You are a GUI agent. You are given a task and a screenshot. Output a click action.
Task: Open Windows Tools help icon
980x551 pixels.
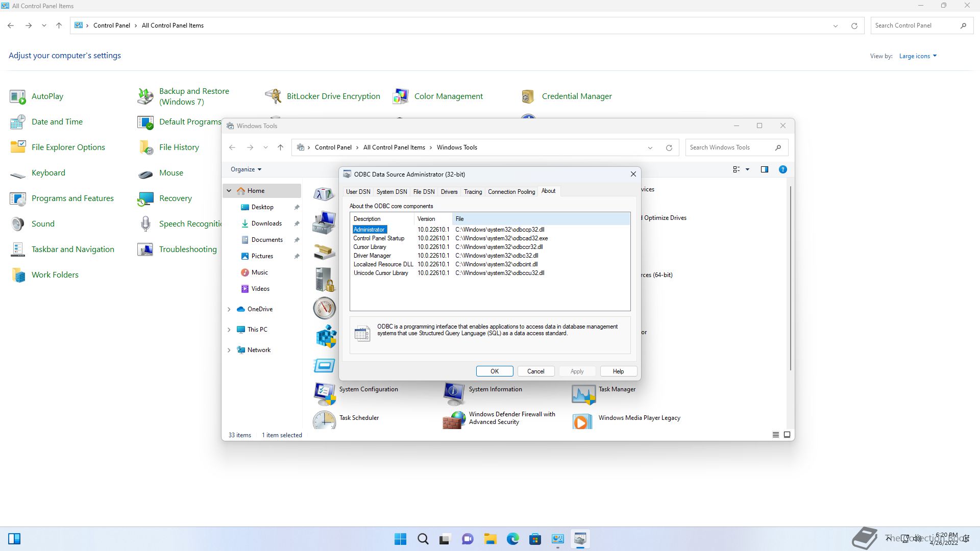pyautogui.click(x=782, y=169)
